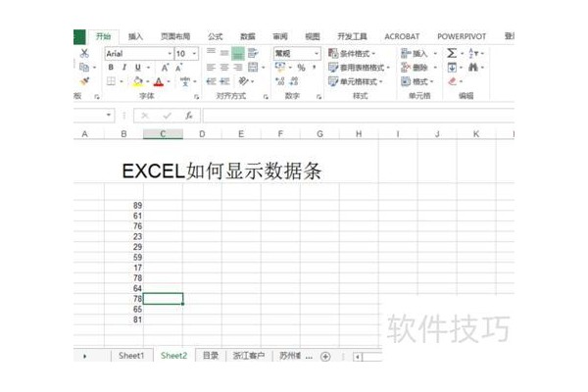Increase indent
This screenshot has height=392, width=588.
pos(224,81)
